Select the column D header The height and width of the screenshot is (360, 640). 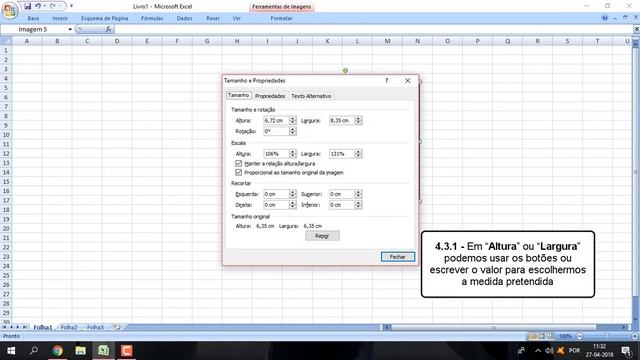tap(117, 41)
